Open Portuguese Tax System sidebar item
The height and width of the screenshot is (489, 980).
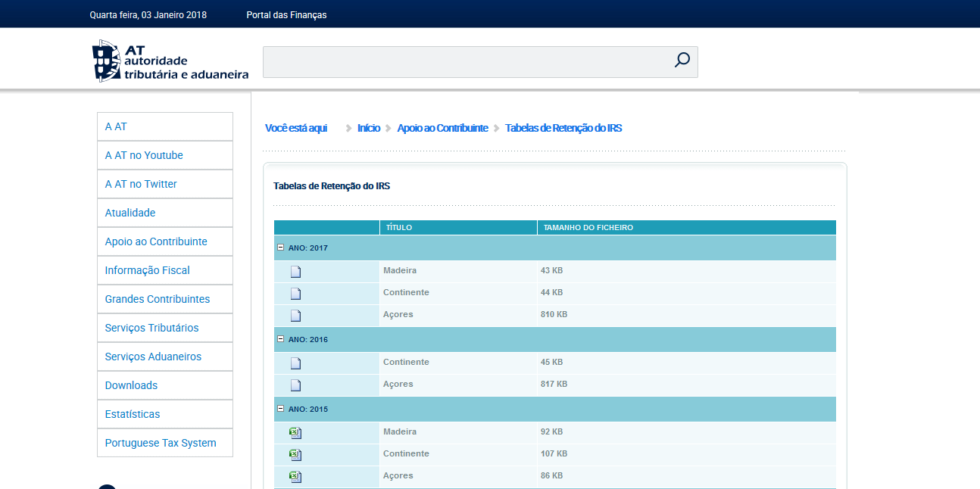click(161, 443)
